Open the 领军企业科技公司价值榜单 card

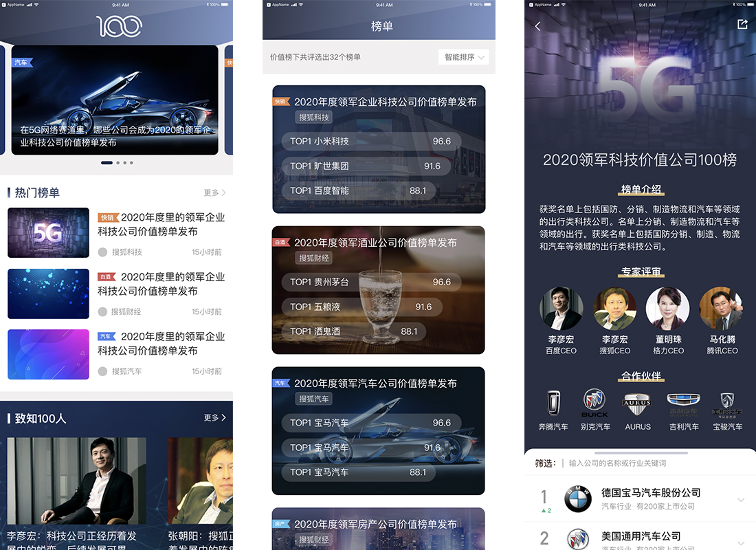379,149
